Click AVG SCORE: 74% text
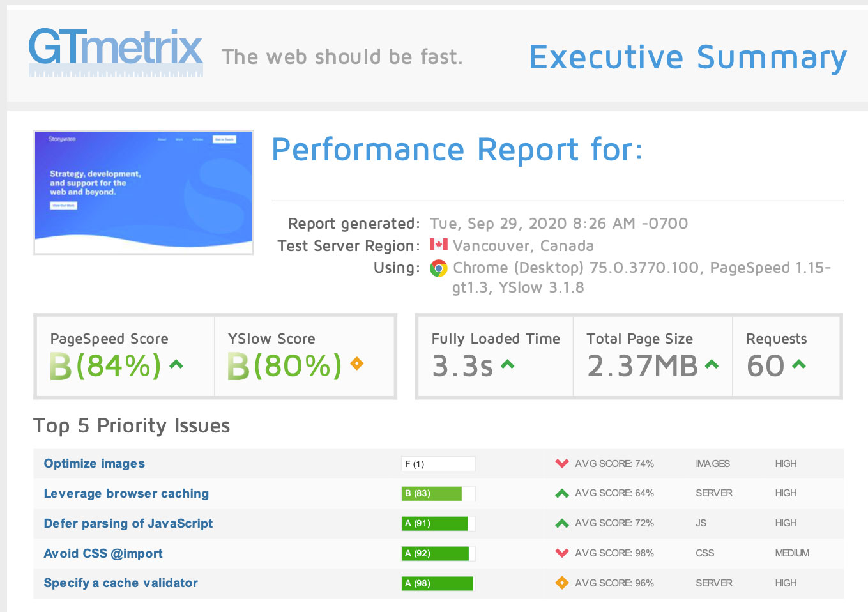 coord(614,464)
